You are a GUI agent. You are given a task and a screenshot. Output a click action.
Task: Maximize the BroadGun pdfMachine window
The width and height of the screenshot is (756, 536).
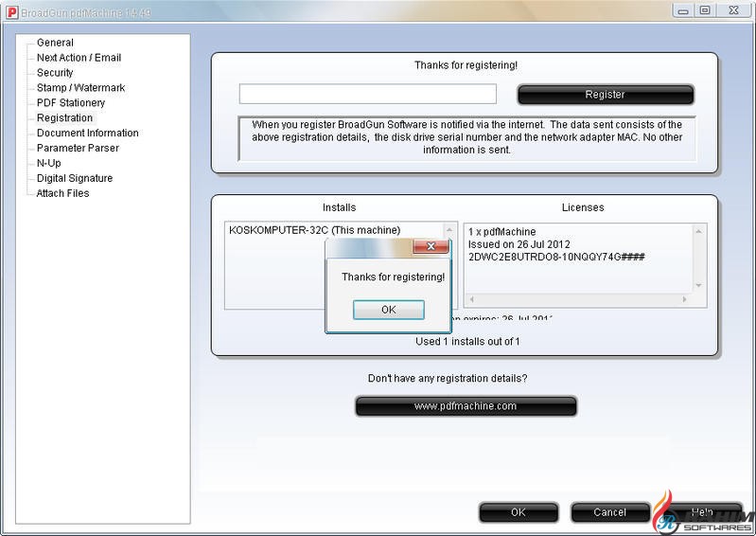[x=705, y=10]
